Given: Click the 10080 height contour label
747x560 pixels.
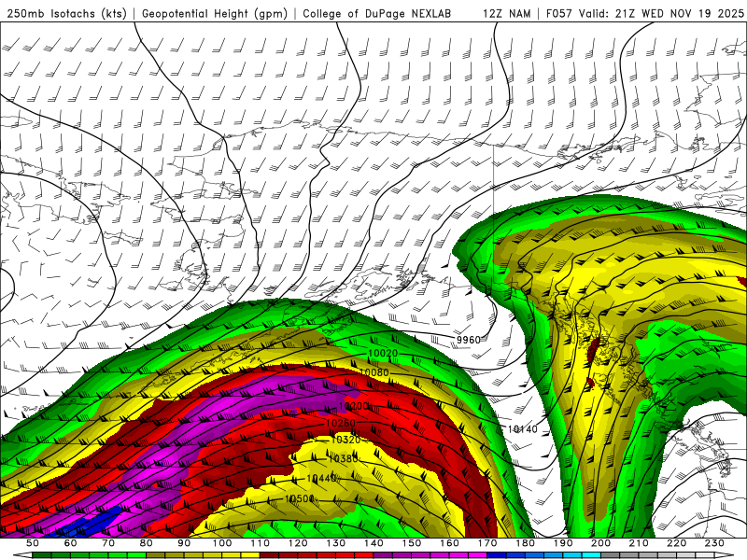Looking at the screenshot, I should point(374,372).
